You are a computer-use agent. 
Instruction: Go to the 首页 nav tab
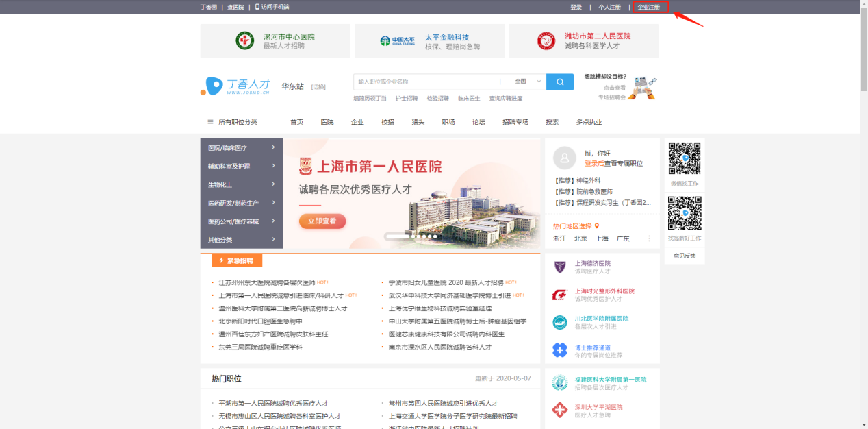pos(296,122)
